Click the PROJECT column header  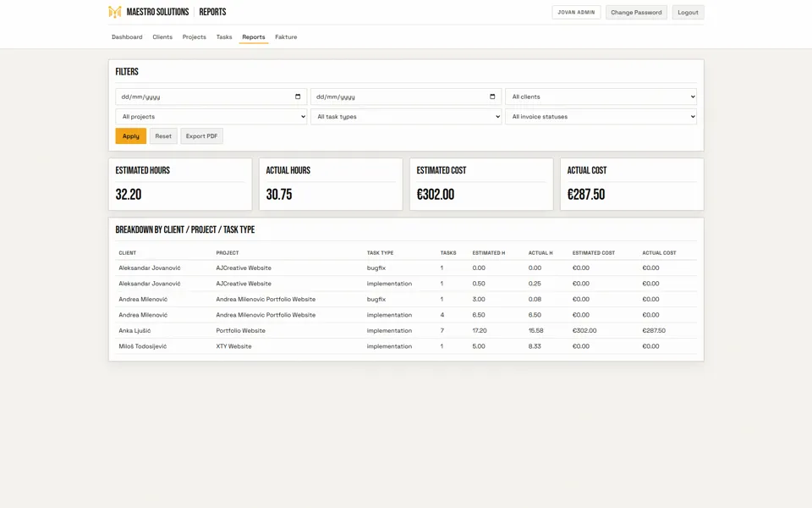(228, 253)
